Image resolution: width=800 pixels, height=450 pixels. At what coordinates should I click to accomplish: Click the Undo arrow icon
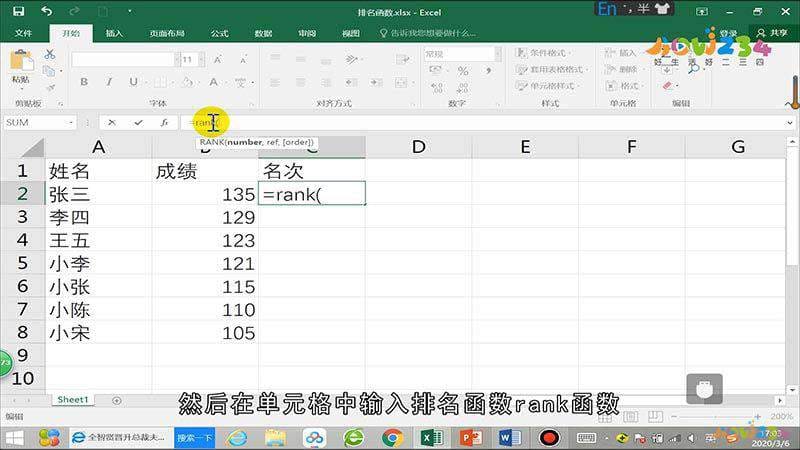click(46, 11)
